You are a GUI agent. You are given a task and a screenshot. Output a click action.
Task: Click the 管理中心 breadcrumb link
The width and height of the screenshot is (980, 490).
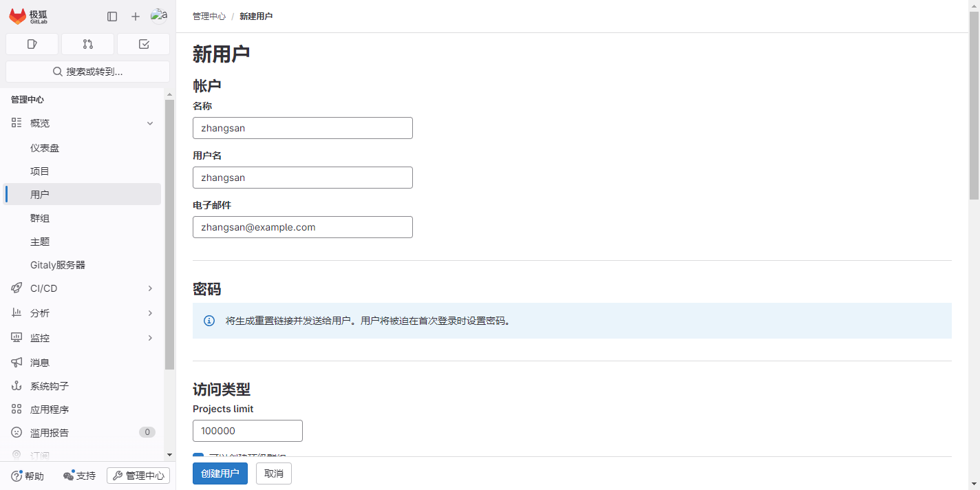[x=209, y=17]
